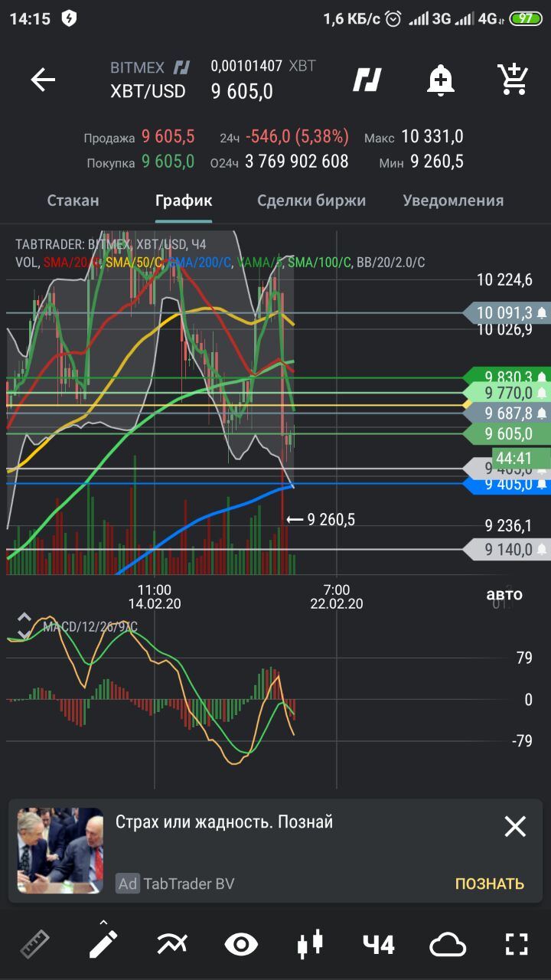
Task: Open the cloud sync icon
Action: click(448, 944)
